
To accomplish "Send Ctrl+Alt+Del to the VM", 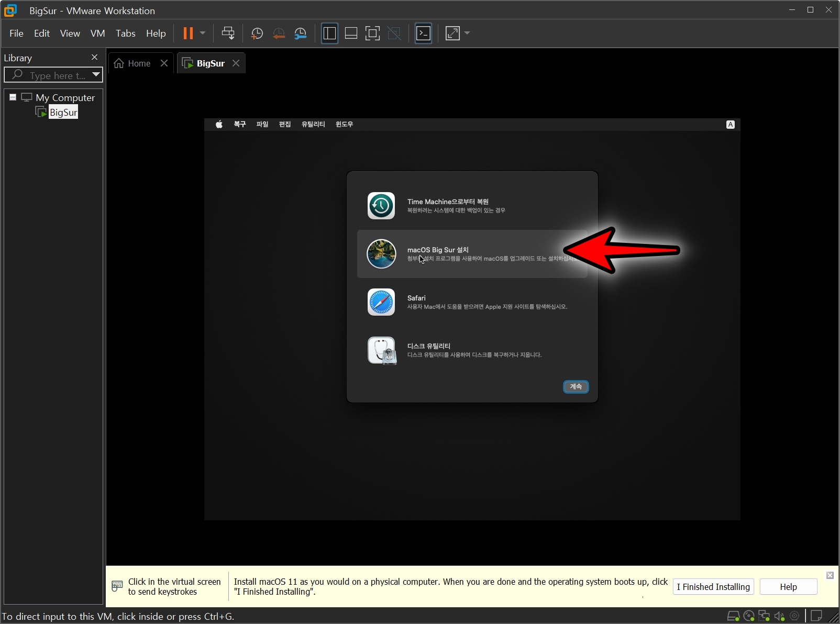I will coord(228,34).
